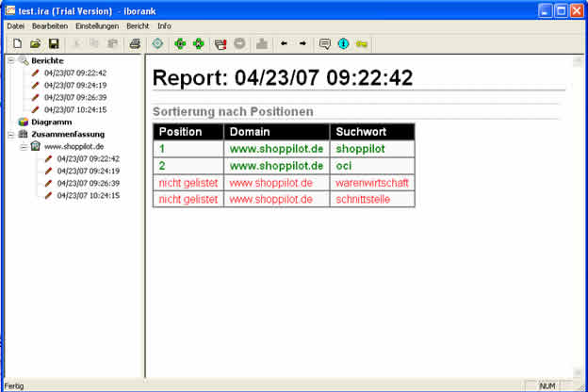Click the Position column header
Screen dimensions: 588x392
tap(188, 132)
